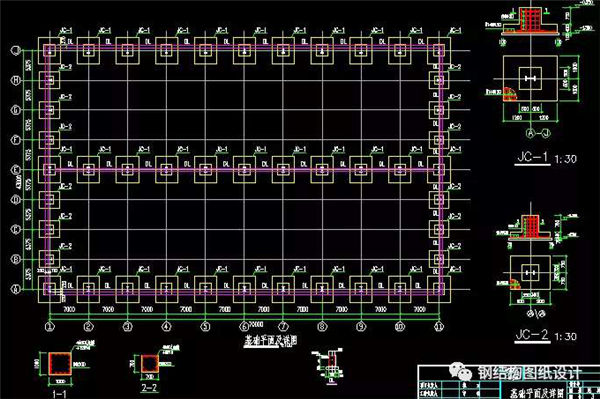600x399 pixels.
Task: Click the JC-1 1:30 detail title
Action: 547,158
